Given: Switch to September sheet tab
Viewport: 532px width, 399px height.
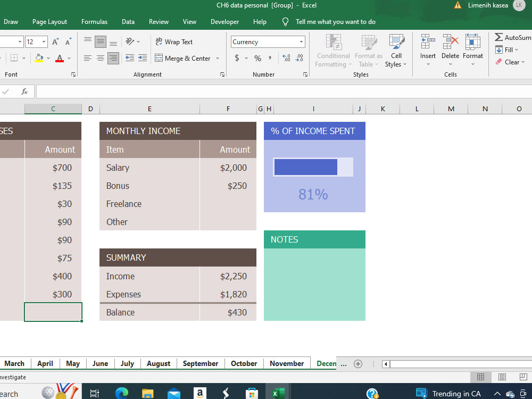Looking at the screenshot, I should coord(200,363).
